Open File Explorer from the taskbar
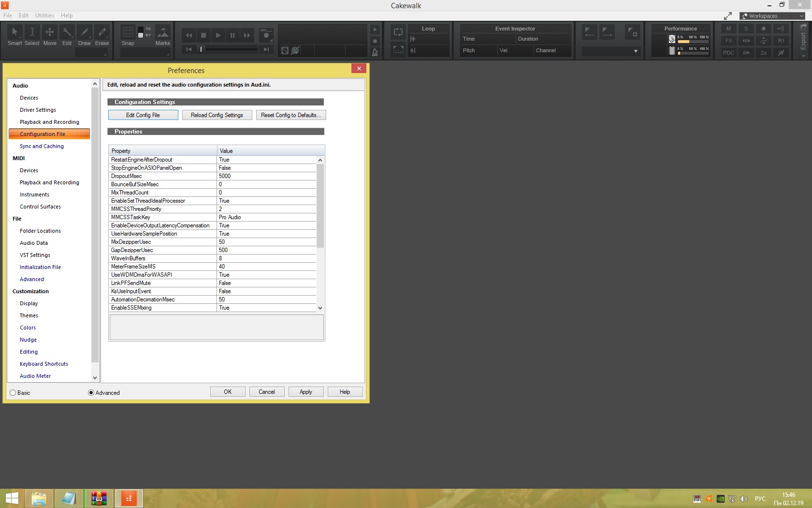The height and width of the screenshot is (508, 812). coord(39,498)
